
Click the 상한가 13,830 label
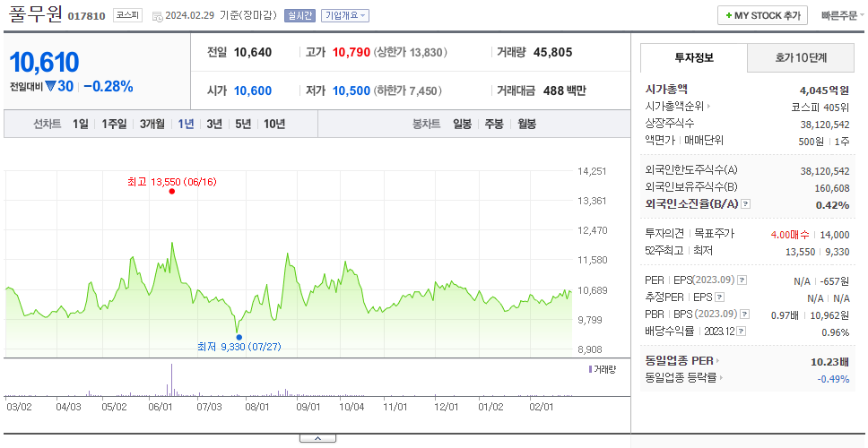pyautogui.click(x=410, y=53)
